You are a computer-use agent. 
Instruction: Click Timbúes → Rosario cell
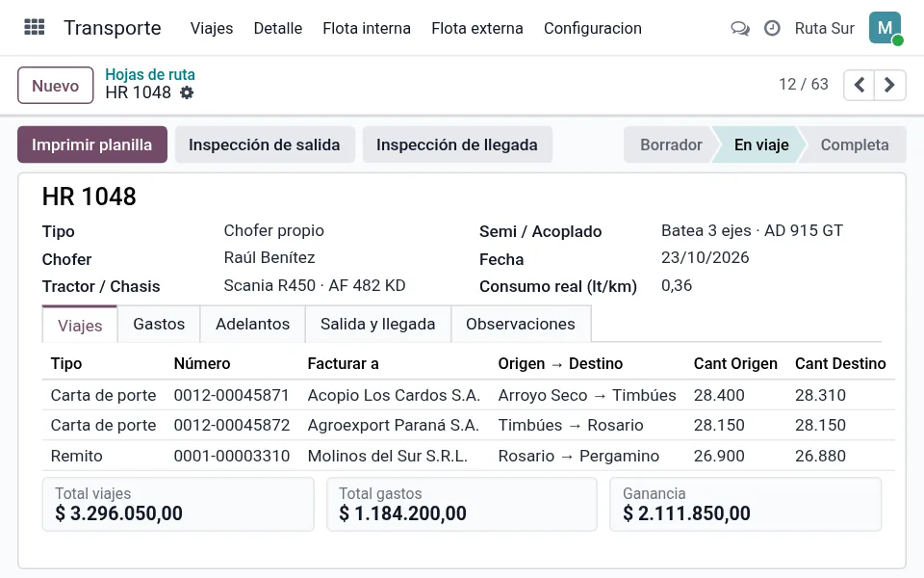[x=571, y=425]
